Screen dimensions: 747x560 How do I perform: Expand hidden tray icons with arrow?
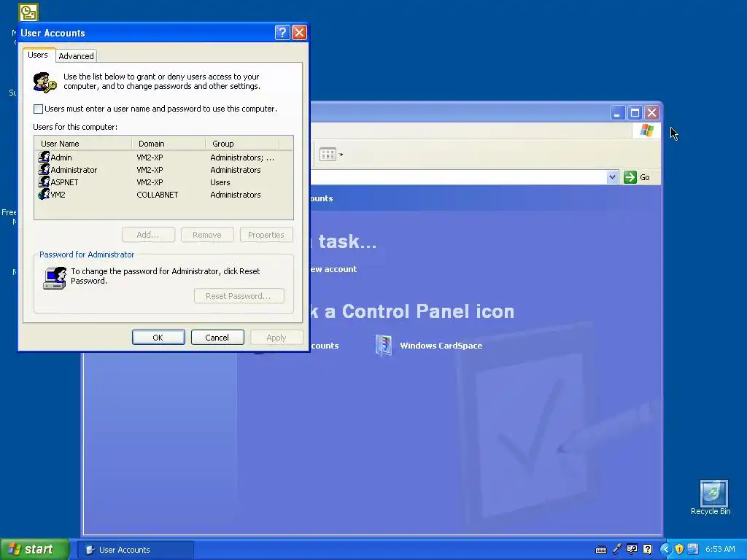point(665,549)
